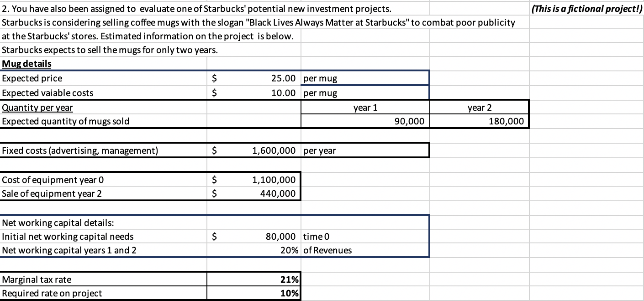Select the year 1 header cell
This screenshot has height=301, width=644.
click(364, 107)
